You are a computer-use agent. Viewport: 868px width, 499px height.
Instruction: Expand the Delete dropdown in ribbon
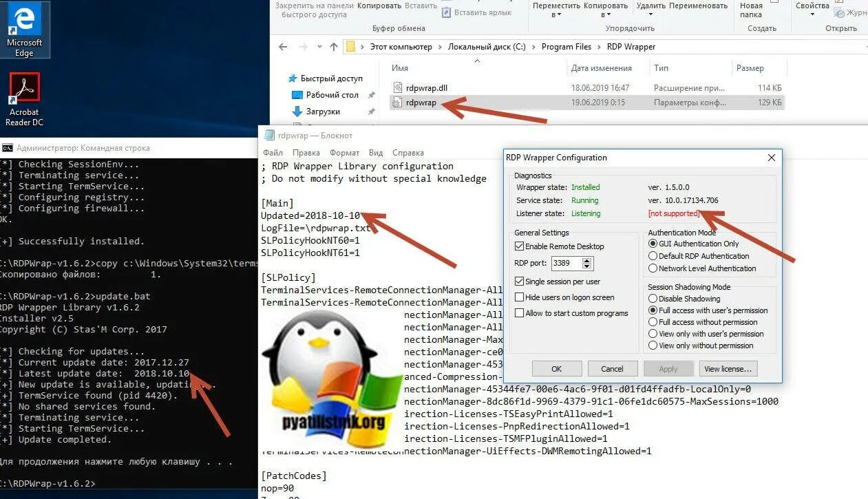650,14
